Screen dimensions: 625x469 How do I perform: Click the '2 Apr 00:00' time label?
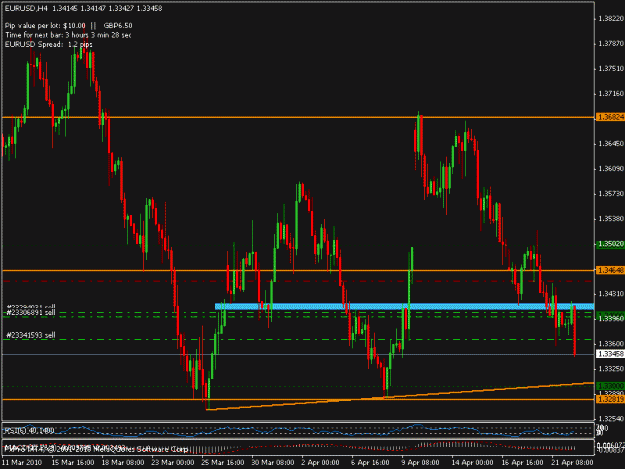(x=320, y=462)
